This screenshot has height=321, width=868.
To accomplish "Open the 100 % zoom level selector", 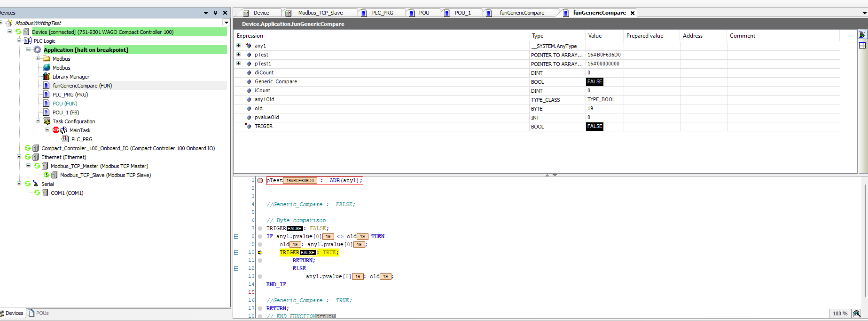I will coord(840,313).
